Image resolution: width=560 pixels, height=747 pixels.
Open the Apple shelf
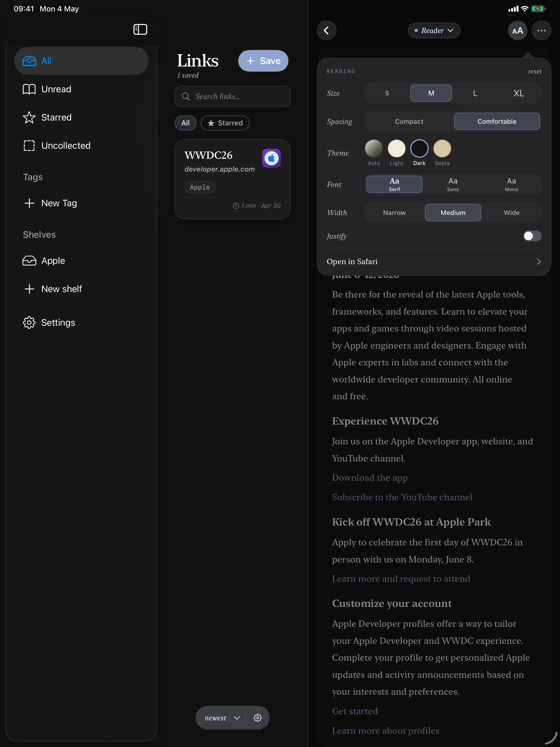click(81, 261)
